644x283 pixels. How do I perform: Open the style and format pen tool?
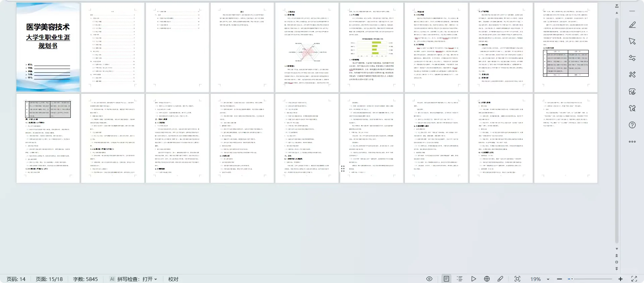tap(632, 25)
